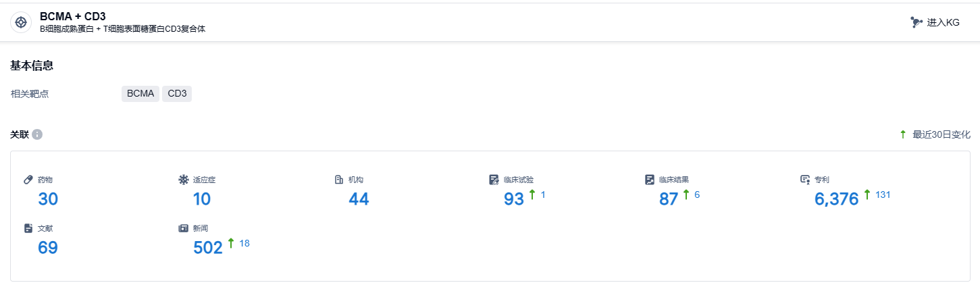Screen dimensions: 980x285
Task: Select the CD3 target tag
Action: click(x=177, y=94)
